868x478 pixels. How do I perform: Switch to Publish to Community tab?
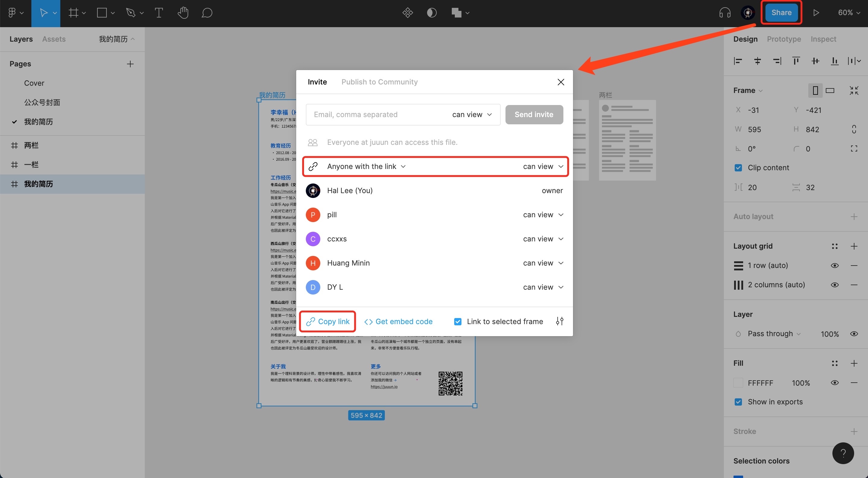379,82
